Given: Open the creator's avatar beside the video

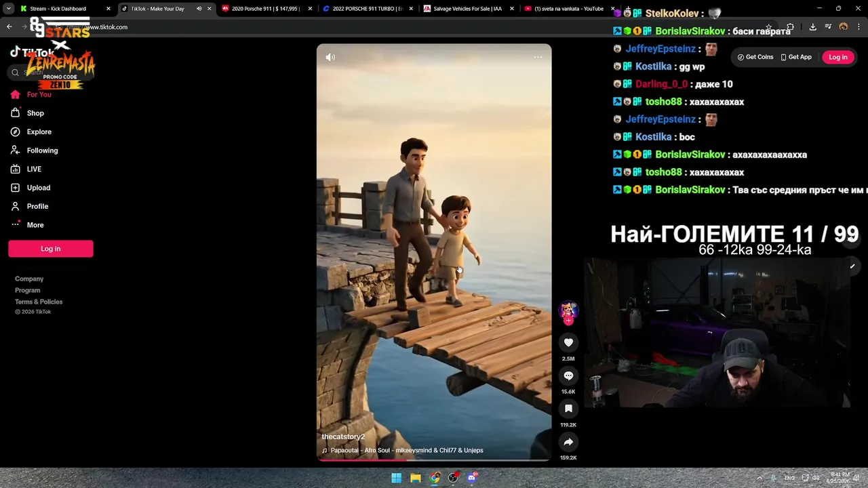Looking at the screenshot, I should click(x=568, y=311).
